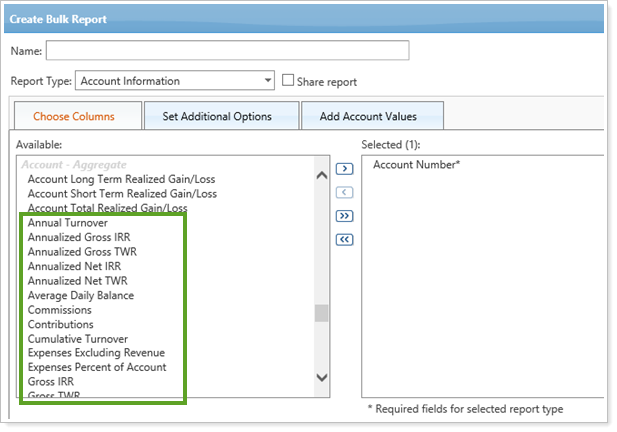Select the Choose Columns tab
Screen dimensions: 617x432
click(x=74, y=116)
